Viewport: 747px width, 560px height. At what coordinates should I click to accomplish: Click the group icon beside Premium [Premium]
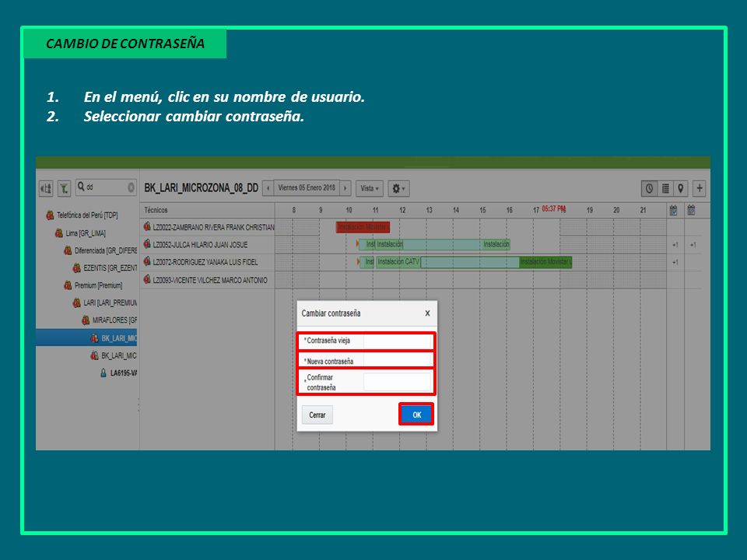coord(68,285)
